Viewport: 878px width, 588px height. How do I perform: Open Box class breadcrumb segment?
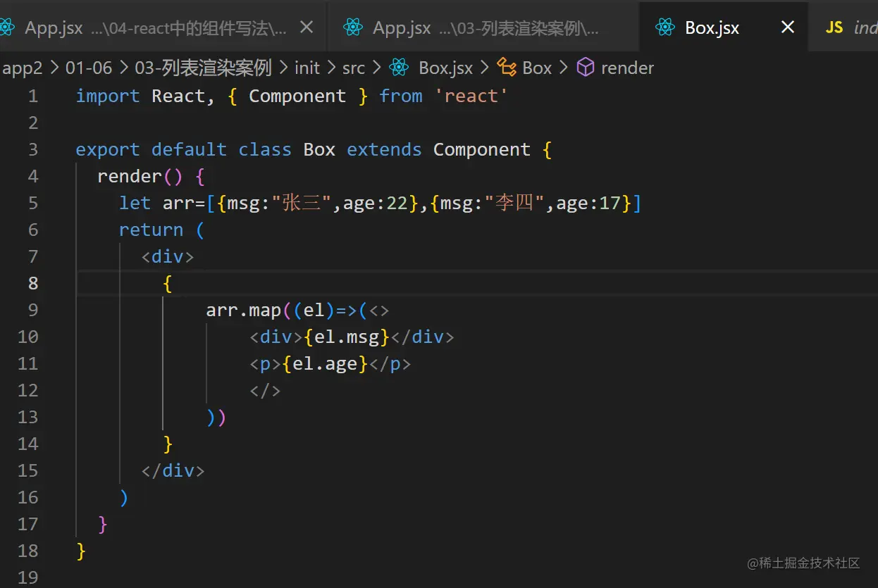pos(537,68)
